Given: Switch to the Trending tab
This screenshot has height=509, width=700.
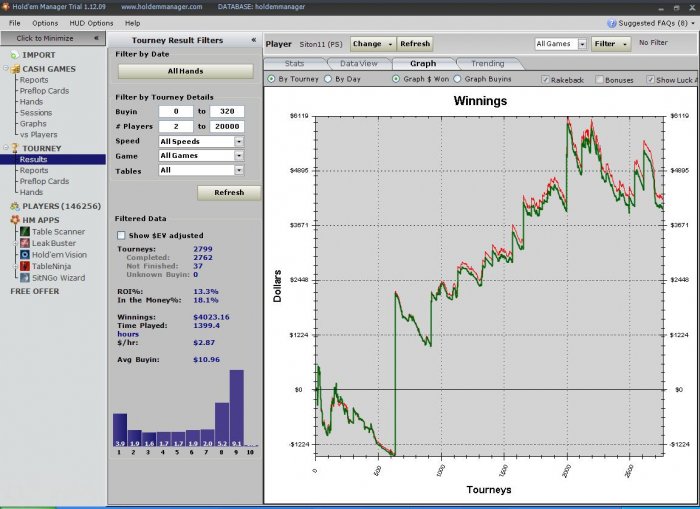Looking at the screenshot, I should coord(488,63).
